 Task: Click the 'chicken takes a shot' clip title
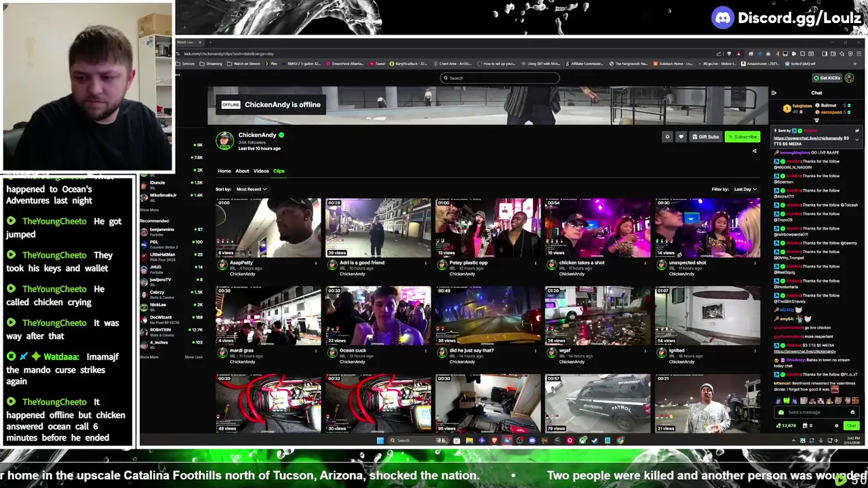point(581,263)
